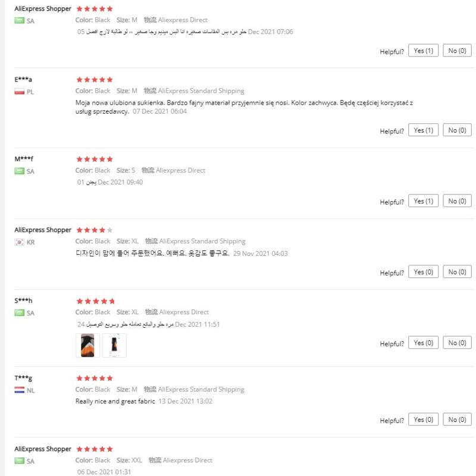Viewport: 476px width, 476px height.
Task: Click the Poland flag icon next to PL
Action: pos(19,92)
